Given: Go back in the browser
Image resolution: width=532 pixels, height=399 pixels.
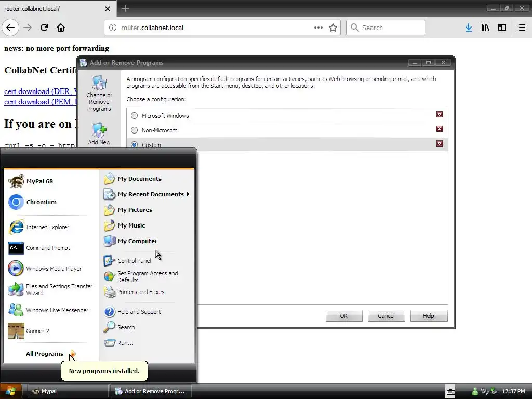Looking at the screenshot, I should (x=10, y=28).
